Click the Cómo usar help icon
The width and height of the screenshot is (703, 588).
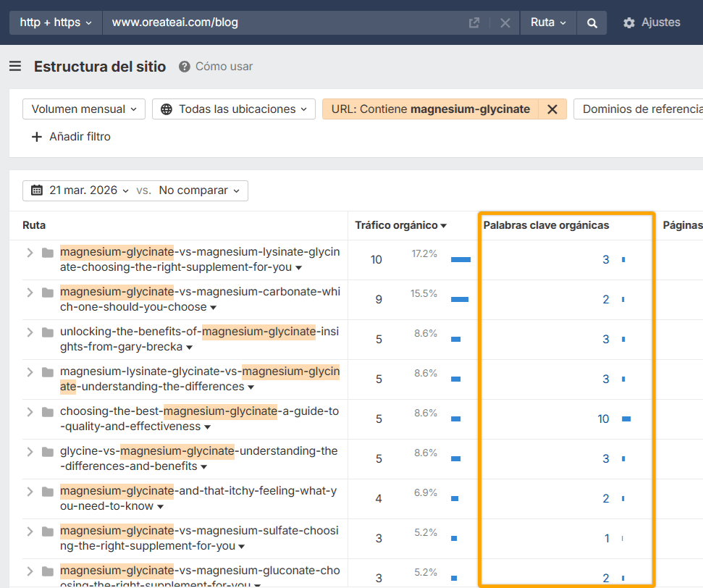coord(185,67)
